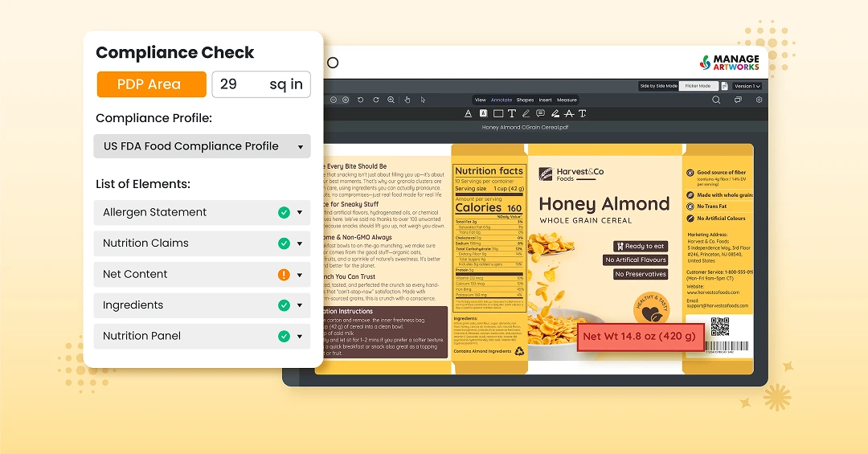The image size is (868, 454).
Task: Choose the squiggly underline text tool
Action: click(583, 113)
